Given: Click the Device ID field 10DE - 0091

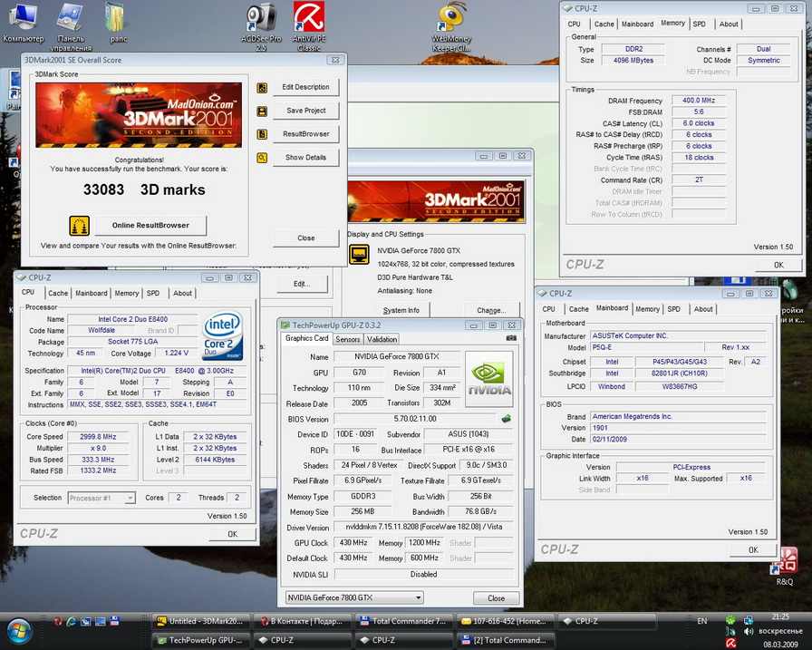Looking at the screenshot, I should [355, 434].
